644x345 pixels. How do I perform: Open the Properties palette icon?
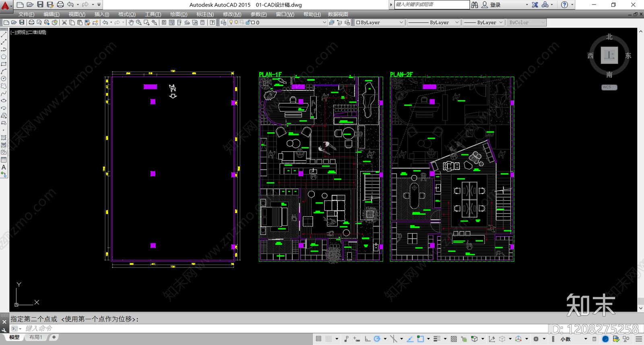(x=164, y=23)
